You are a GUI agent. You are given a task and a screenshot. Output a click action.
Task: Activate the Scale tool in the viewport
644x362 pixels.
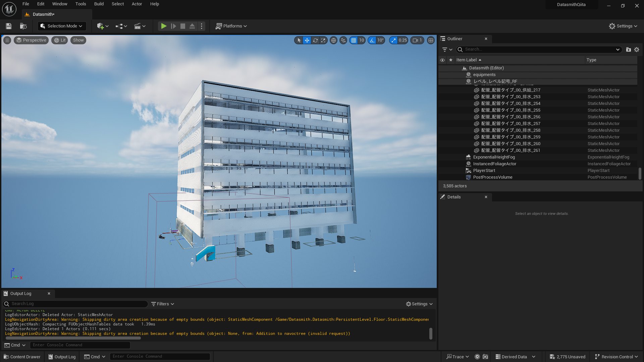pos(323,40)
